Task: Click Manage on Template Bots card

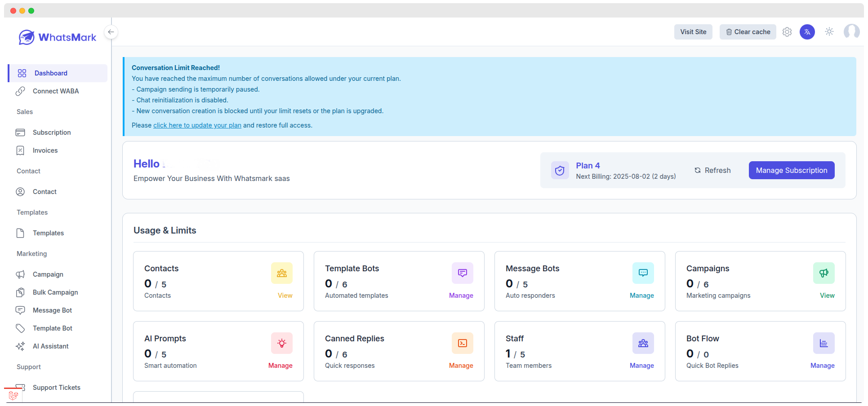Action: point(461,296)
